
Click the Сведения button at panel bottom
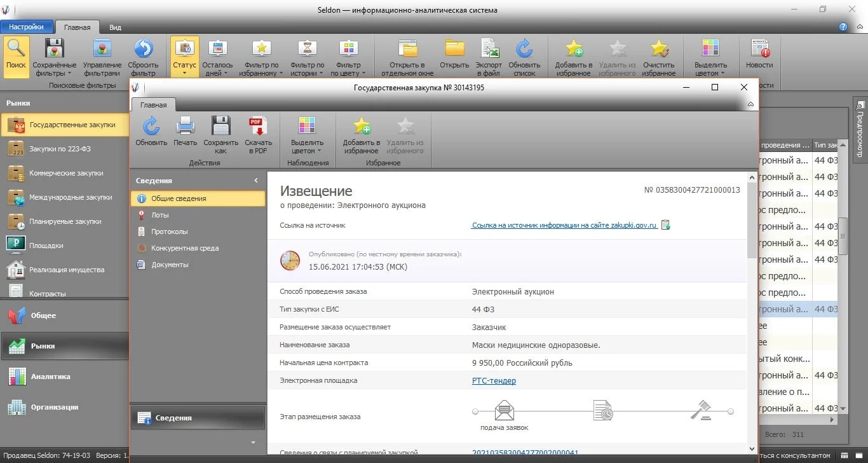(198, 418)
